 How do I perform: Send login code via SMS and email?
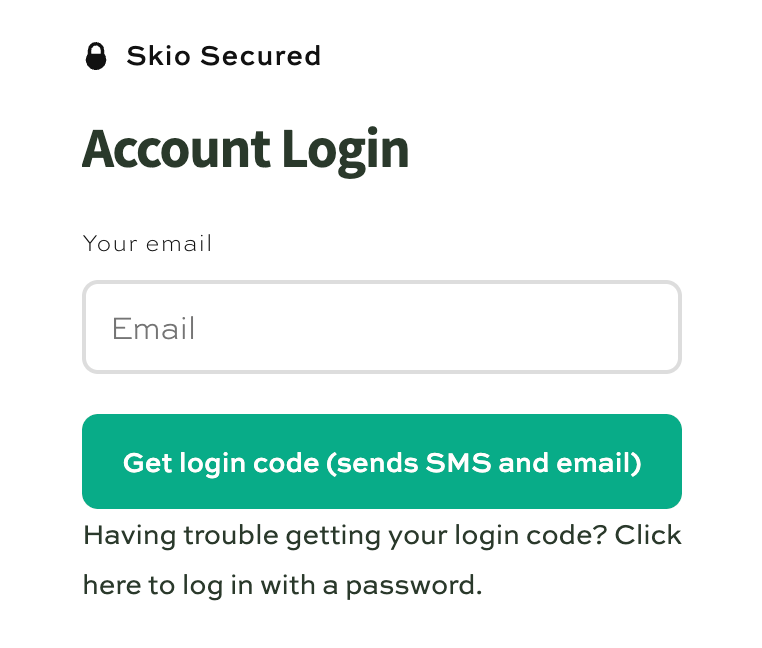[382, 461]
